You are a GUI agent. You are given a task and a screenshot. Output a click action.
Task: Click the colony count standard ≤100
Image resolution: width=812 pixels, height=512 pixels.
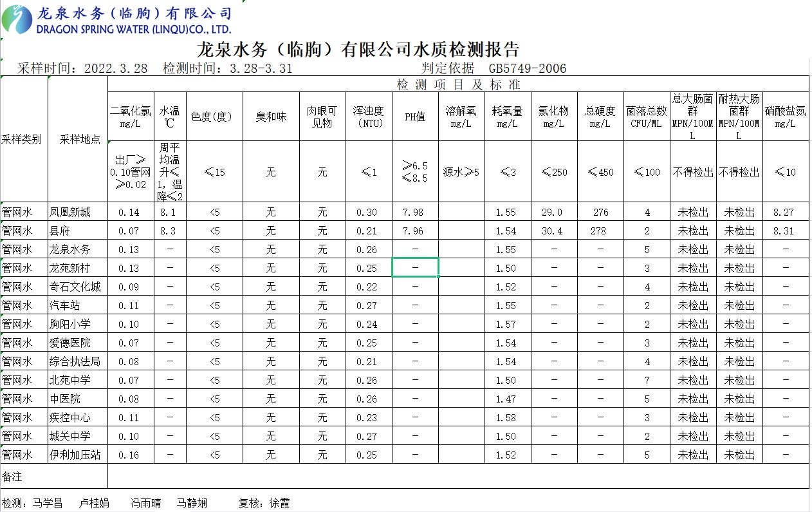[647, 171]
